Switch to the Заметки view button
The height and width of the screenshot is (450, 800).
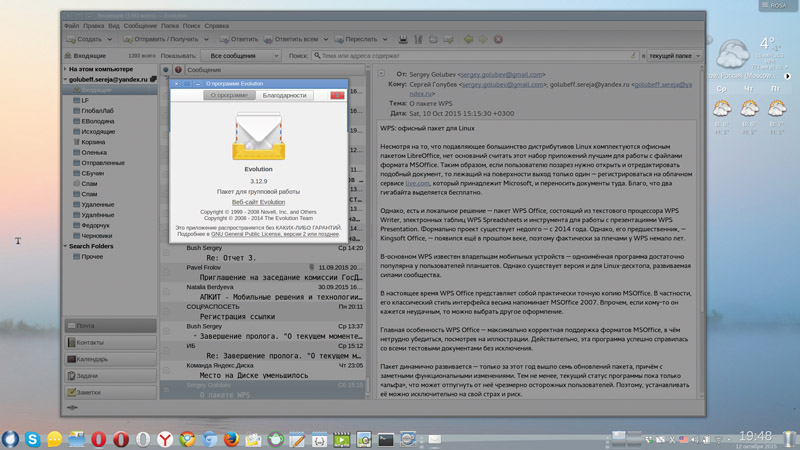click(x=110, y=392)
